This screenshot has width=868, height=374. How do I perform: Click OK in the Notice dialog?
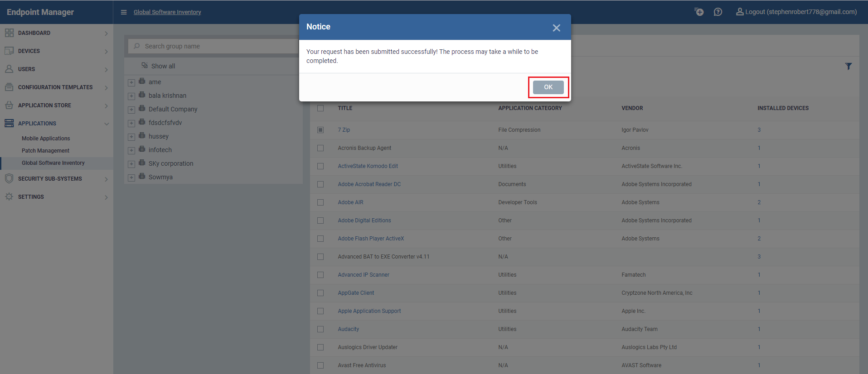click(548, 87)
